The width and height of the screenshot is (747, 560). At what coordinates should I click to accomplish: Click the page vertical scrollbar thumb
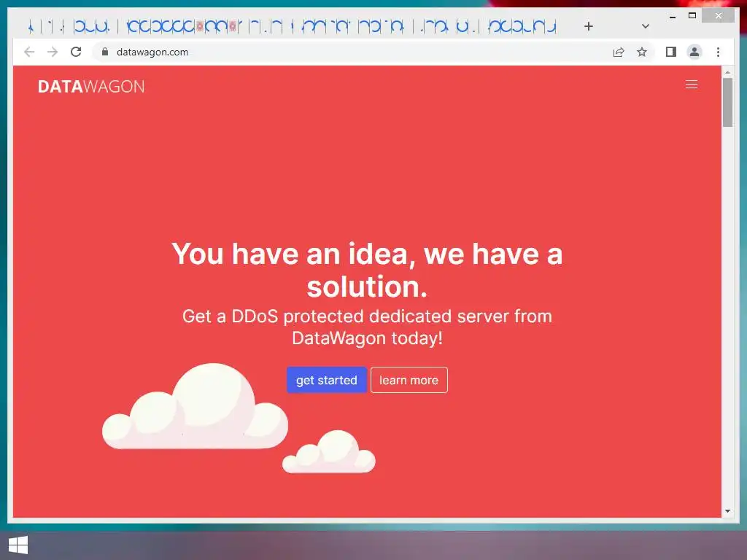tap(727, 102)
